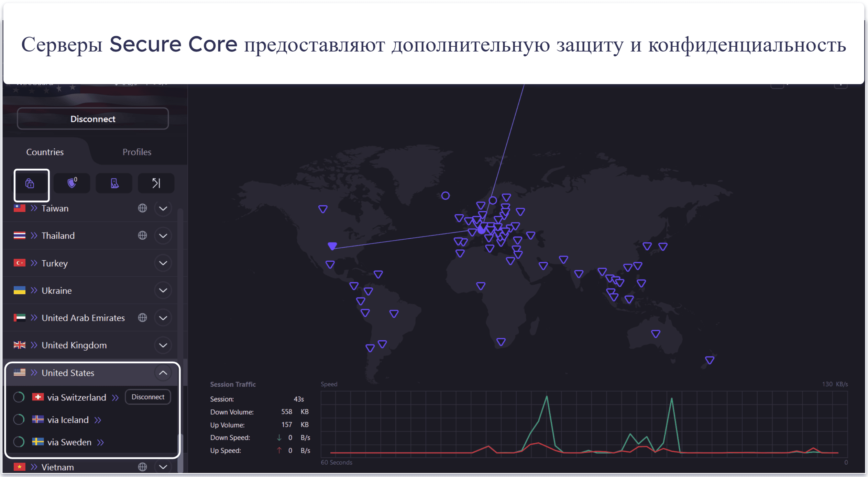Switch to the Profiles tab
The image size is (868, 477).
tap(137, 152)
